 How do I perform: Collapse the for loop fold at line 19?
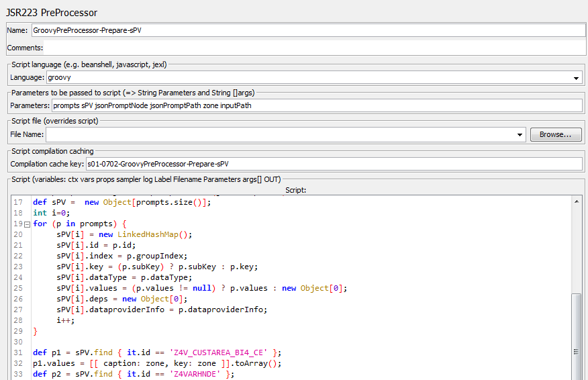[x=27, y=224]
